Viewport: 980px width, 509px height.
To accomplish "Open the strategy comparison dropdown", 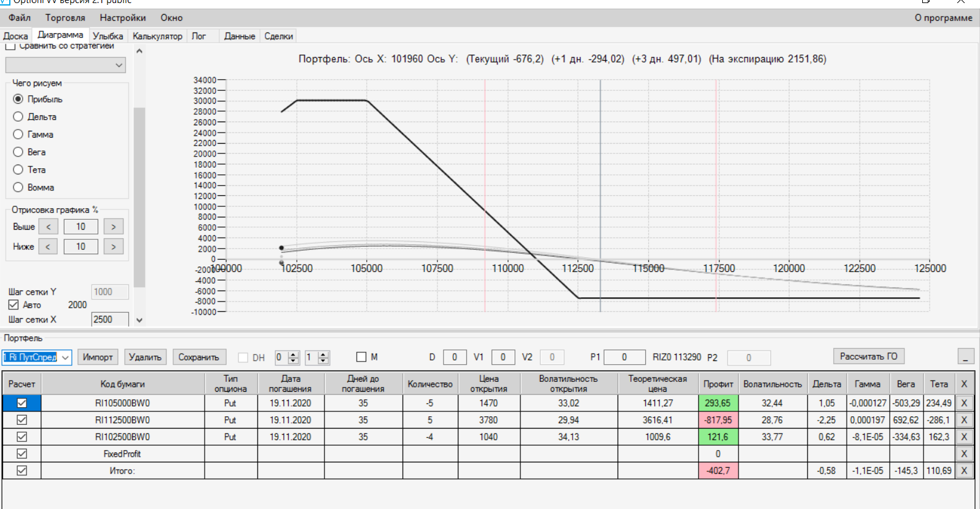I will point(65,65).
